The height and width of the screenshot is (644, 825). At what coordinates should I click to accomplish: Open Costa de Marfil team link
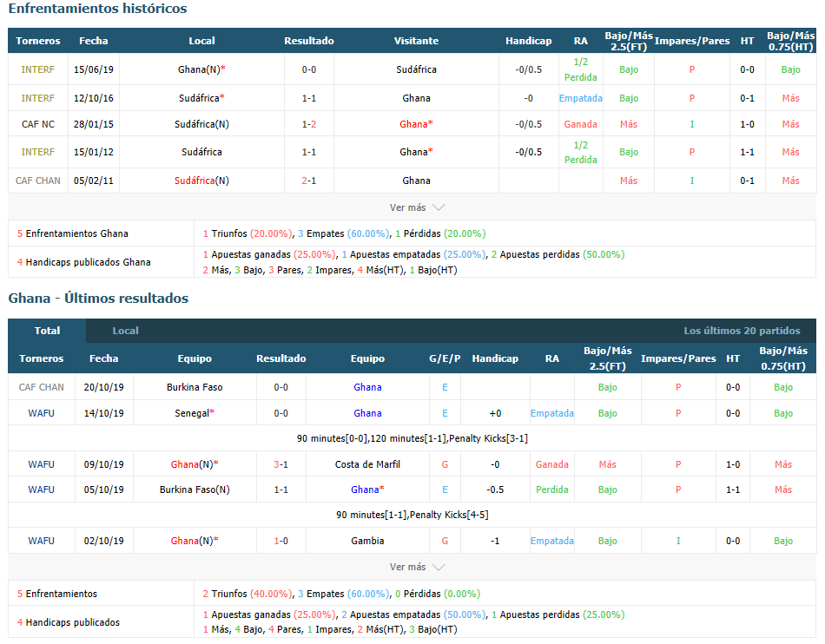(367, 464)
